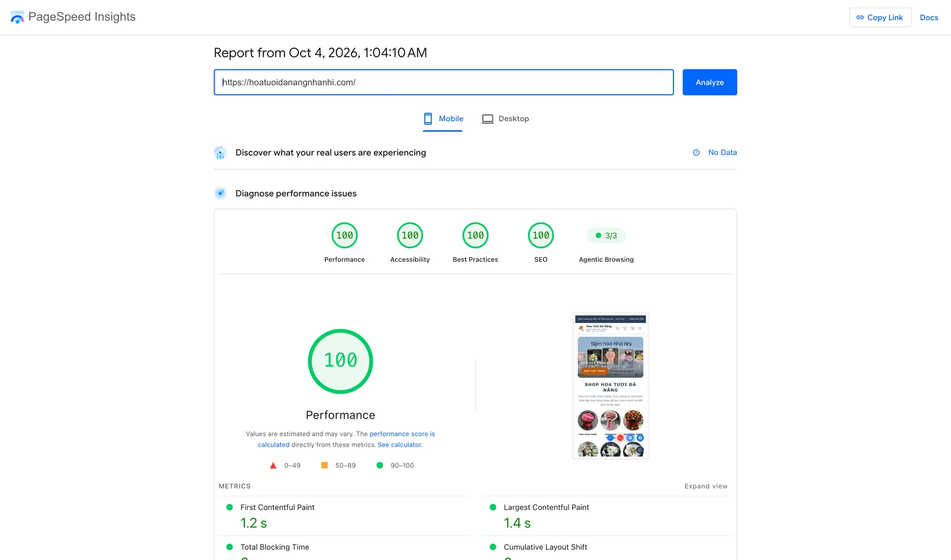Open the 'performance score is calculated' link
The image size is (951, 560).
pyautogui.click(x=347, y=439)
